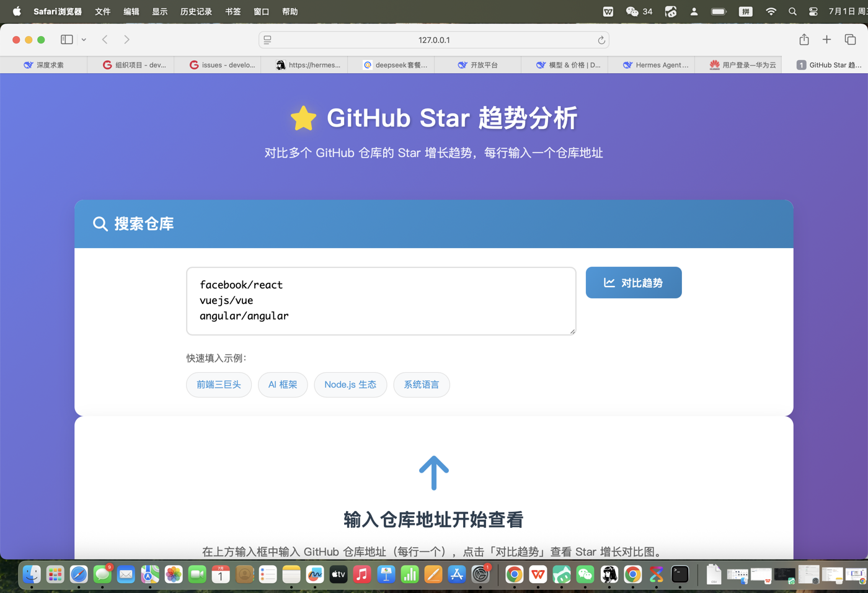Switch to the 模型 & 价格 tab
This screenshot has height=593, width=868.
(565, 65)
